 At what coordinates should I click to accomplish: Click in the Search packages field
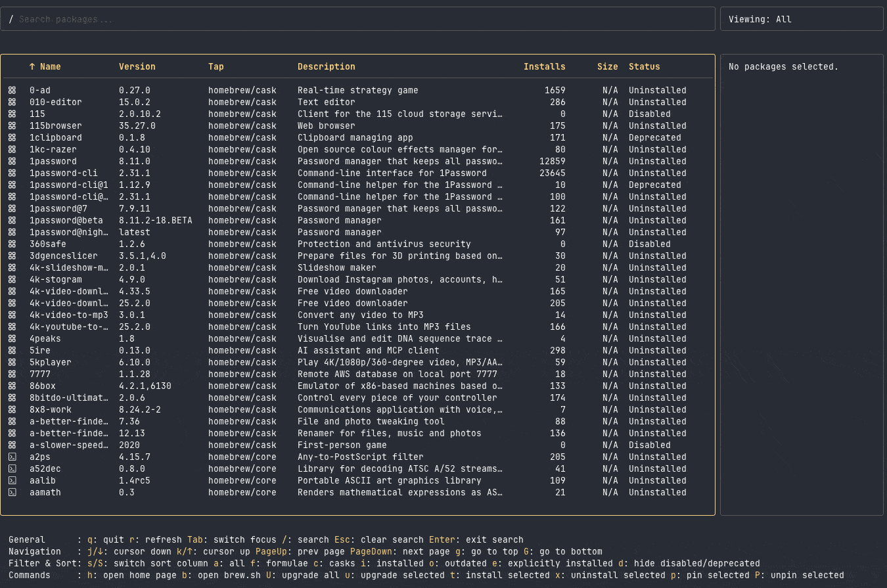tap(357, 19)
